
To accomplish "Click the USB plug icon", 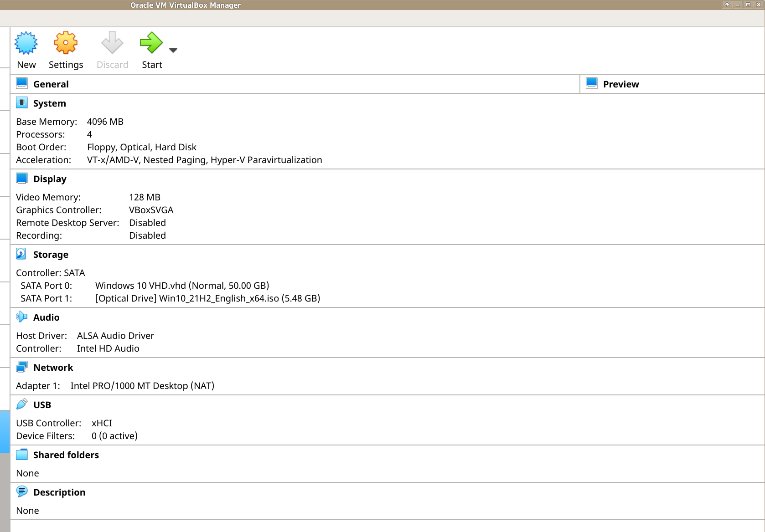I will click(21, 404).
